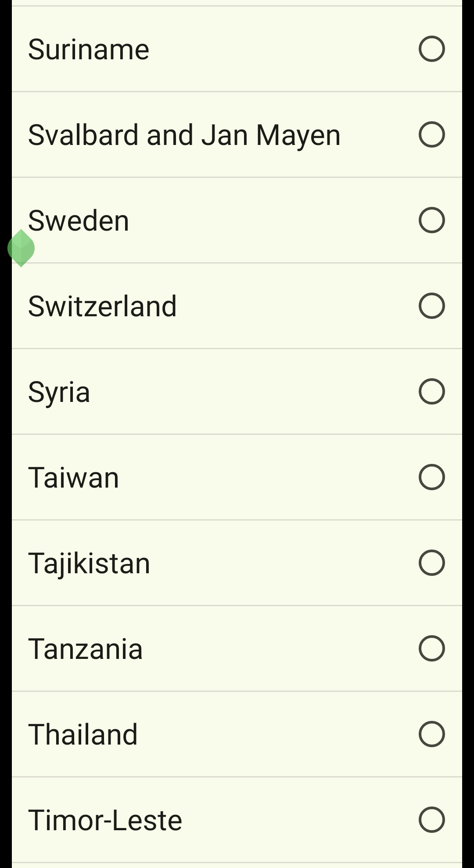Screen dimensions: 474x868
Task: Tap the Suriname country label
Action: point(89,49)
